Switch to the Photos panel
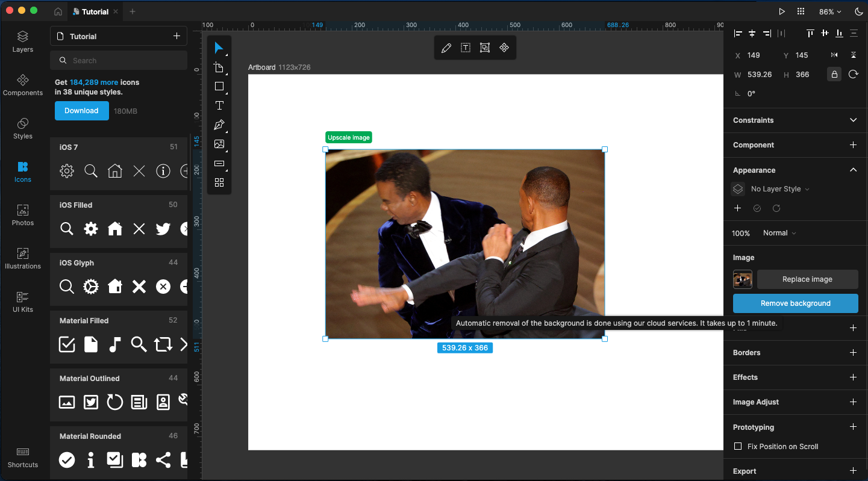868x481 pixels. point(23,214)
